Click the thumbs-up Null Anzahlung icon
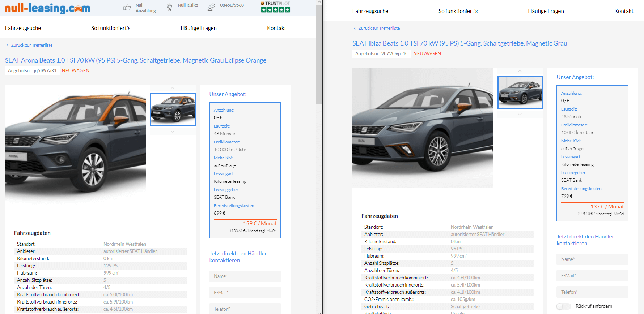 pyautogui.click(x=127, y=7)
